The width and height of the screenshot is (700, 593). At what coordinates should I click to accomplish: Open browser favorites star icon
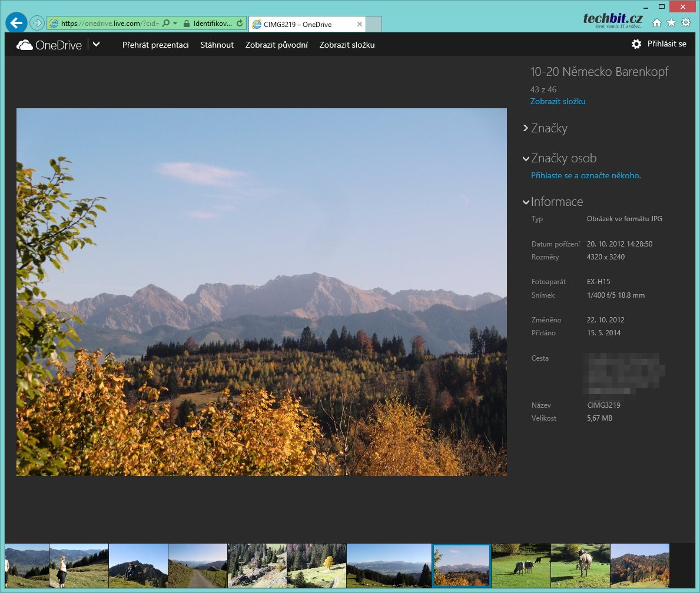pos(671,23)
